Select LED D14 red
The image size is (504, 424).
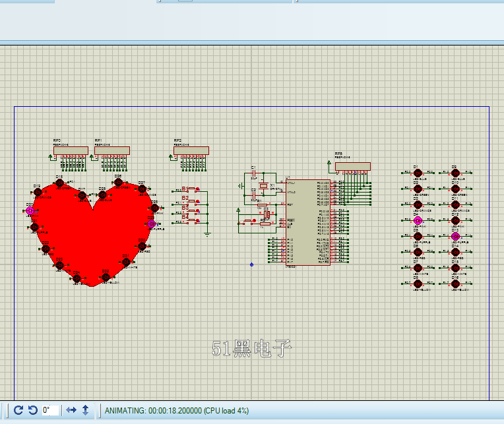[455, 252]
